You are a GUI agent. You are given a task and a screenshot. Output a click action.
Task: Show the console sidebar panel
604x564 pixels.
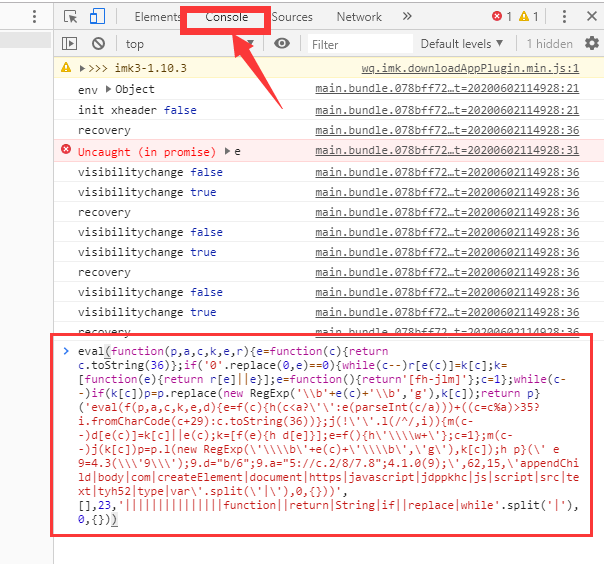[x=69, y=44]
